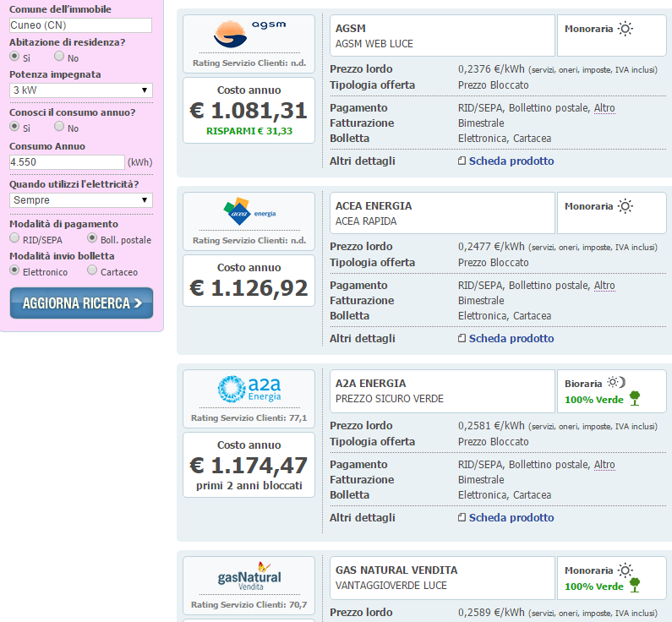
Task: Click green tree icon on A2A offer
Action: coord(635,398)
